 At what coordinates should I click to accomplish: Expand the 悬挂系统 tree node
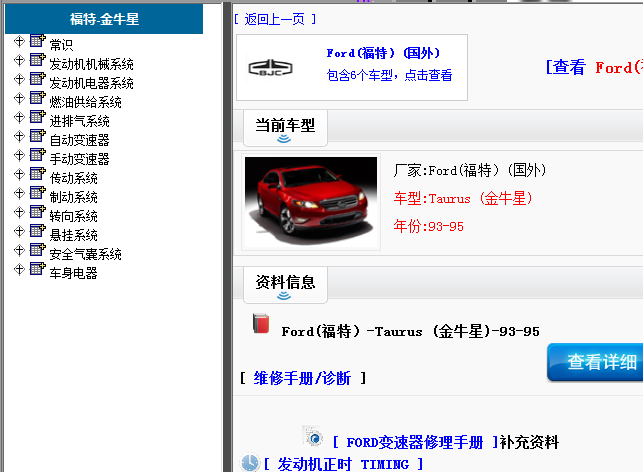(19, 231)
